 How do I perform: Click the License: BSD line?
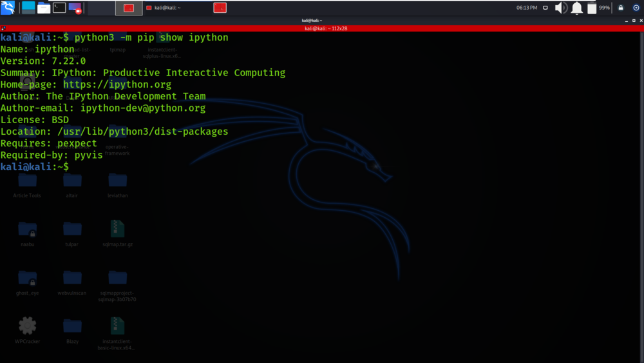coord(35,120)
